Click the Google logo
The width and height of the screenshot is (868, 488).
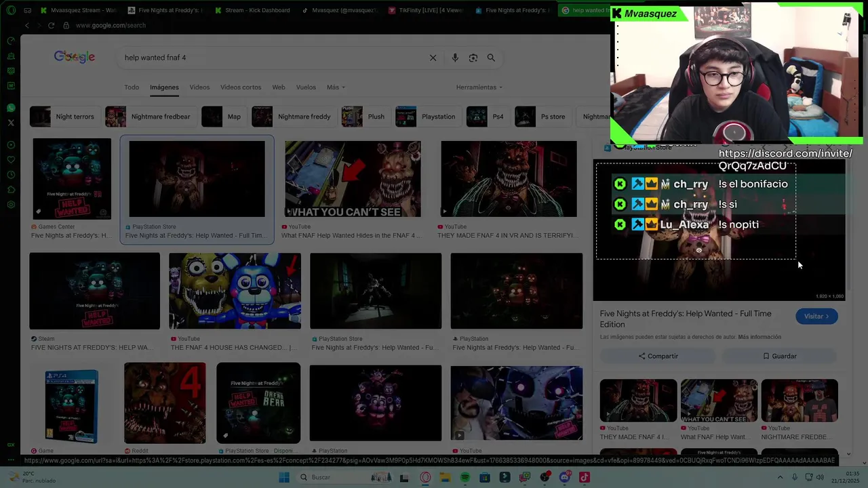point(75,58)
